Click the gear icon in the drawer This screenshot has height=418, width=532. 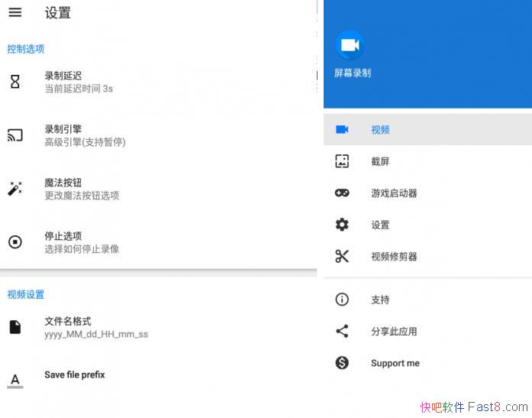pyautogui.click(x=342, y=225)
